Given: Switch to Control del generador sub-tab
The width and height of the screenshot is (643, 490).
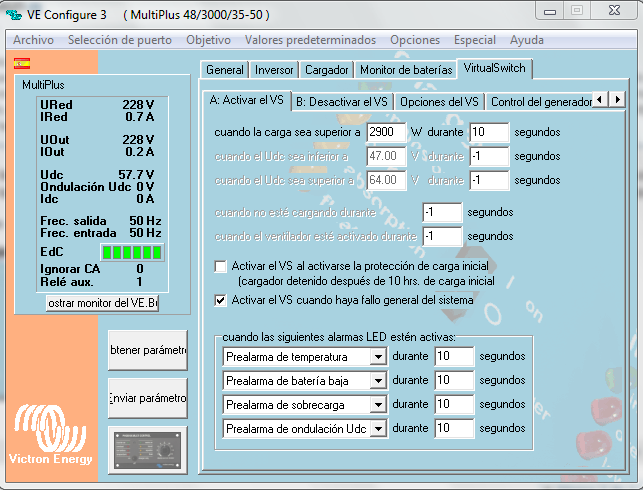Looking at the screenshot, I should point(539,102).
